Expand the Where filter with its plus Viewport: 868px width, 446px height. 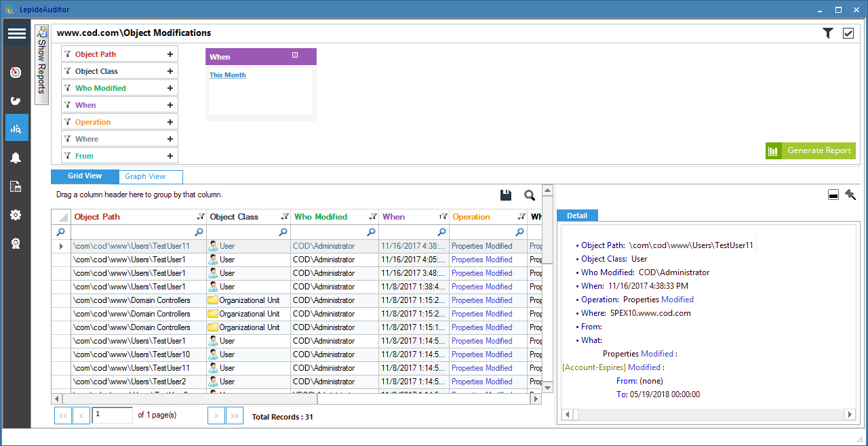pos(170,139)
